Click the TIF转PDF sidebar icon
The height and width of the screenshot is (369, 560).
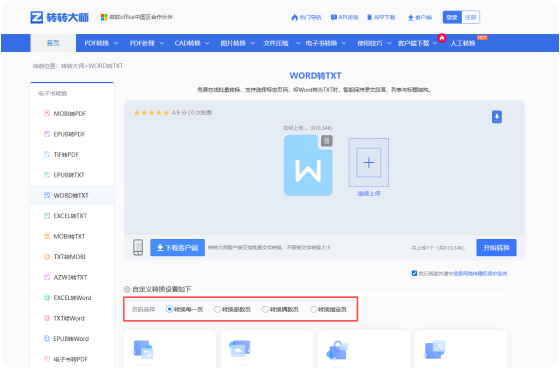pyautogui.click(x=47, y=154)
